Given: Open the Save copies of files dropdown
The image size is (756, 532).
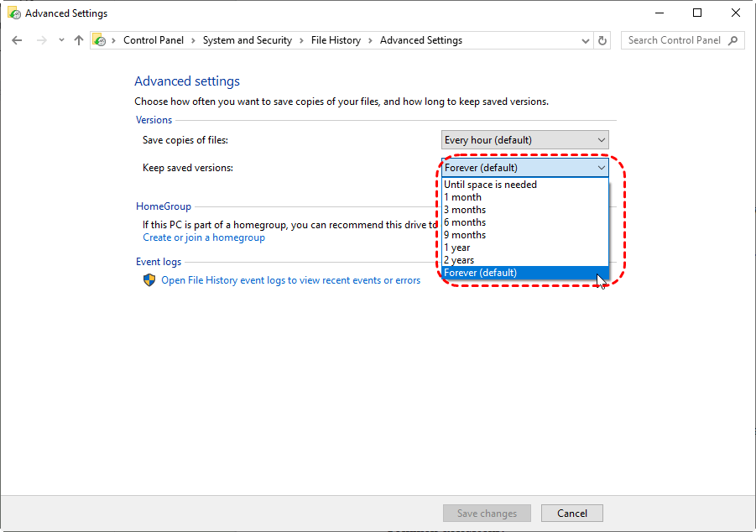Looking at the screenshot, I should pos(524,140).
